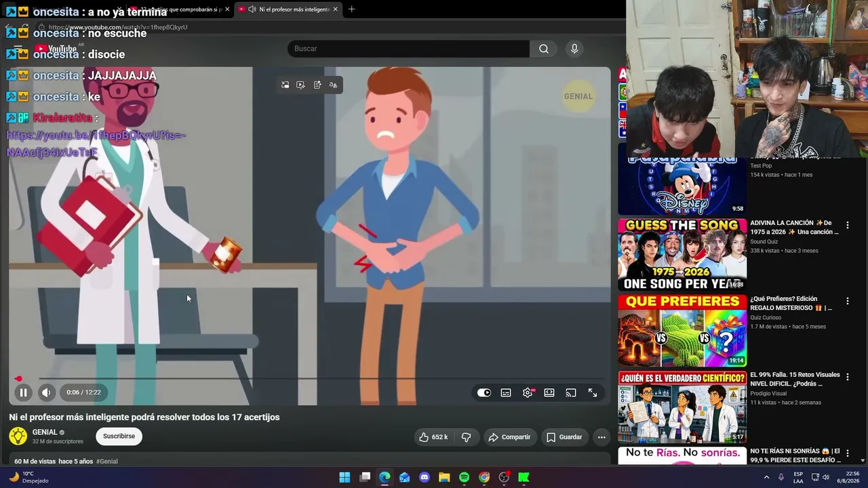Click the Sound Quiz channel name

(x=764, y=242)
